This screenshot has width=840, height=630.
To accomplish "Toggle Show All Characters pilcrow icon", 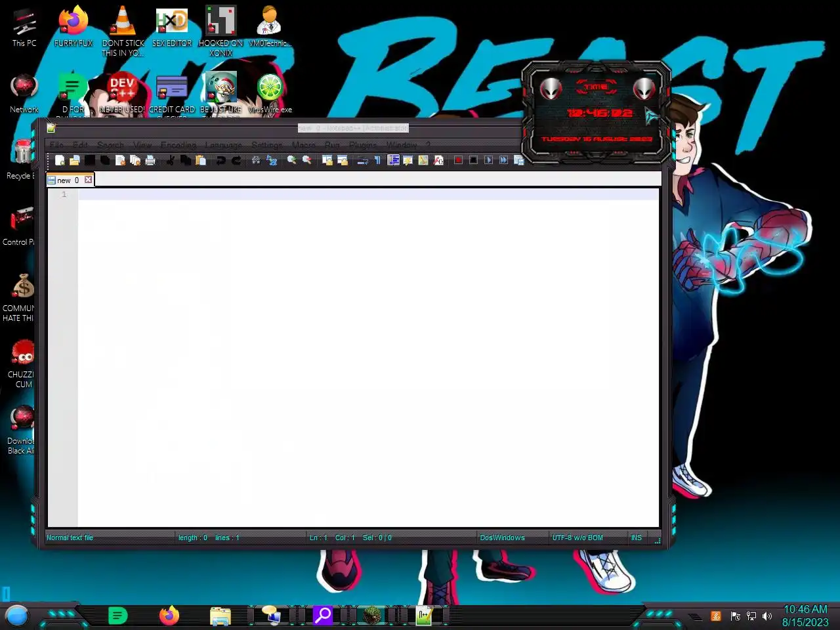I will pos(378,160).
